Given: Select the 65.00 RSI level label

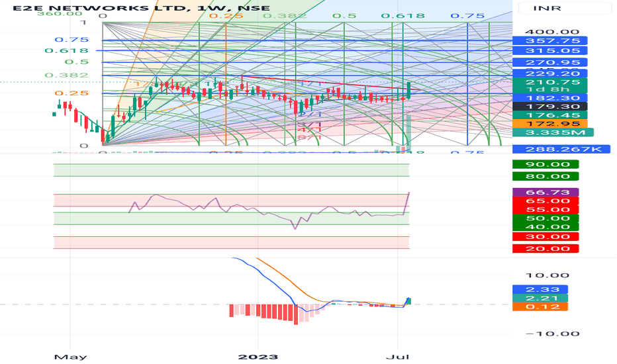Looking at the screenshot, I should pos(546,201).
